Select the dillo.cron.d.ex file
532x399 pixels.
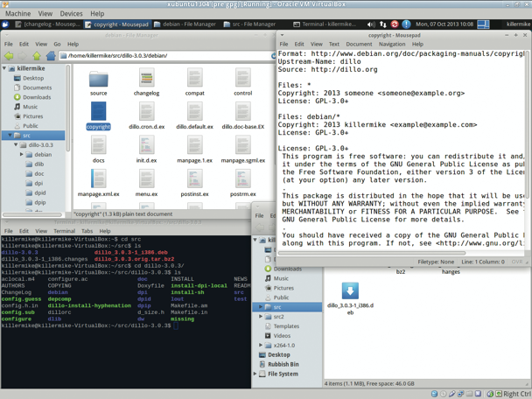(147, 111)
